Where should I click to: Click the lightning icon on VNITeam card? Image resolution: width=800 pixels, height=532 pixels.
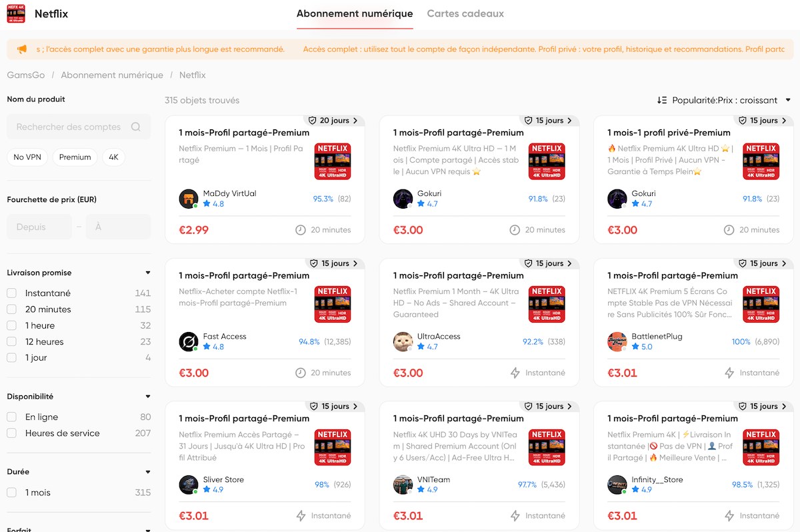(515, 515)
